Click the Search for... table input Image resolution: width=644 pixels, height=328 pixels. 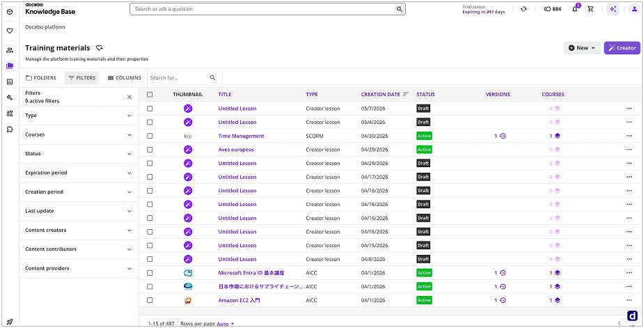(x=179, y=78)
